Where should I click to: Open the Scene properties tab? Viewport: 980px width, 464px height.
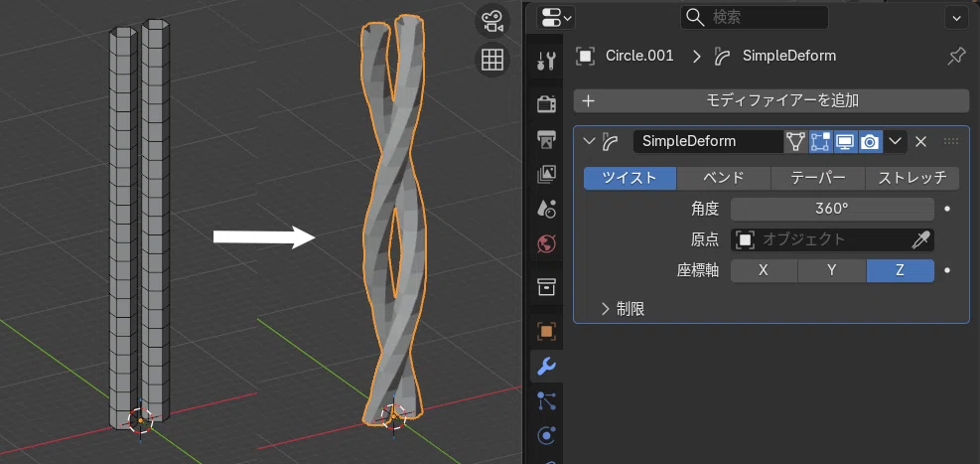tap(546, 210)
